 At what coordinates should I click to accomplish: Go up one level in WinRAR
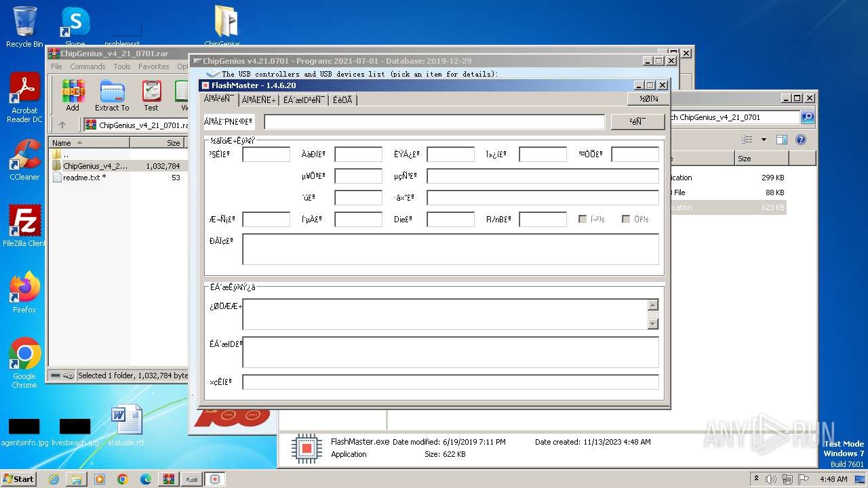click(x=62, y=125)
